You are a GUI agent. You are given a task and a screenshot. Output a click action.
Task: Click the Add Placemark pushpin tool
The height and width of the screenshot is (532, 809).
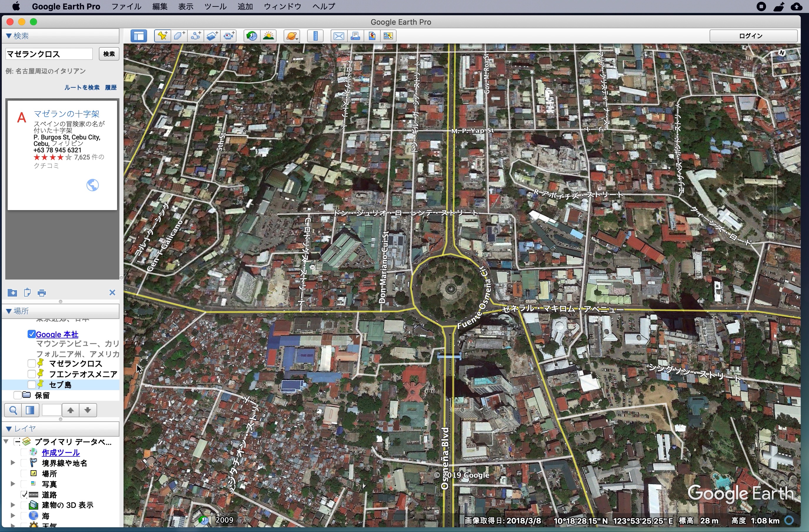coord(162,36)
